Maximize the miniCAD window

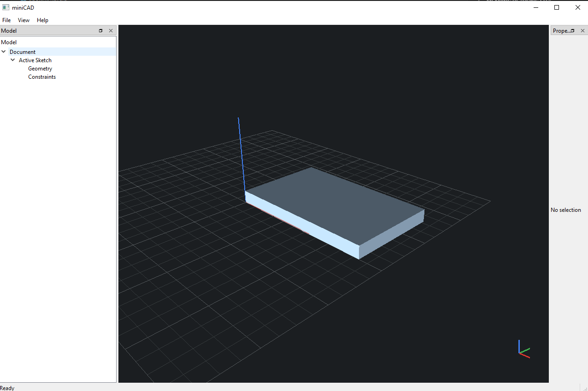[x=557, y=7]
